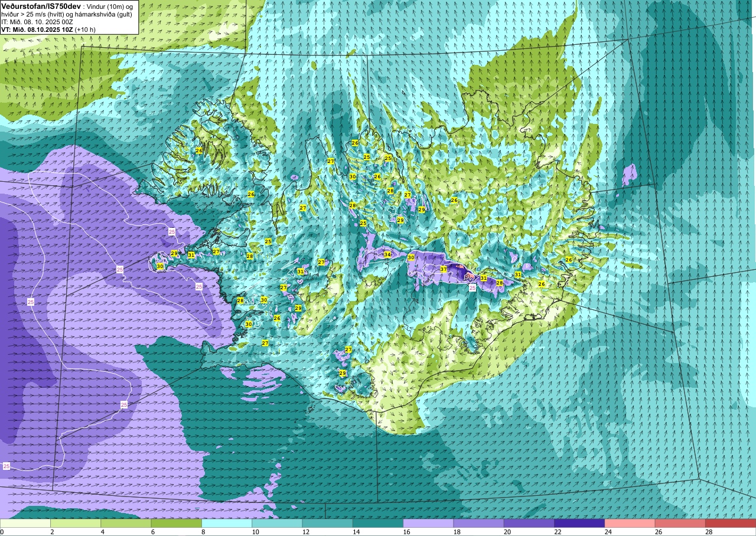
Task: Click the 22–24 m/s dark indigo legend swatch
Action: 579,523
